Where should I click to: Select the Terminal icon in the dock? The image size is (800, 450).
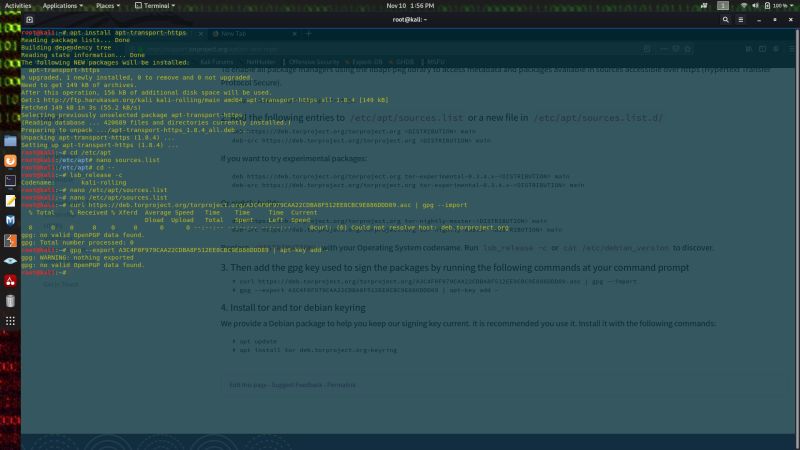(x=10, y=181)
